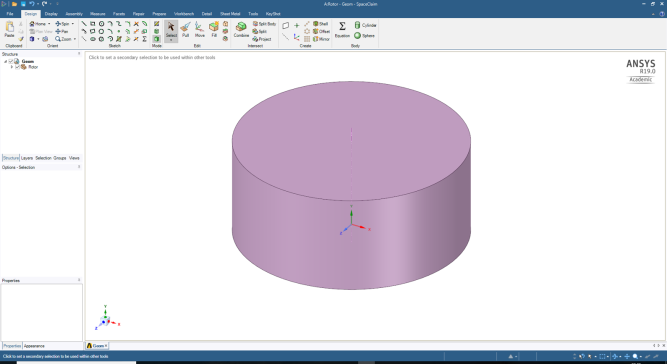Toggle the Rotor visibility checkbox
The image size is (667, 364).
pos(17,67)
